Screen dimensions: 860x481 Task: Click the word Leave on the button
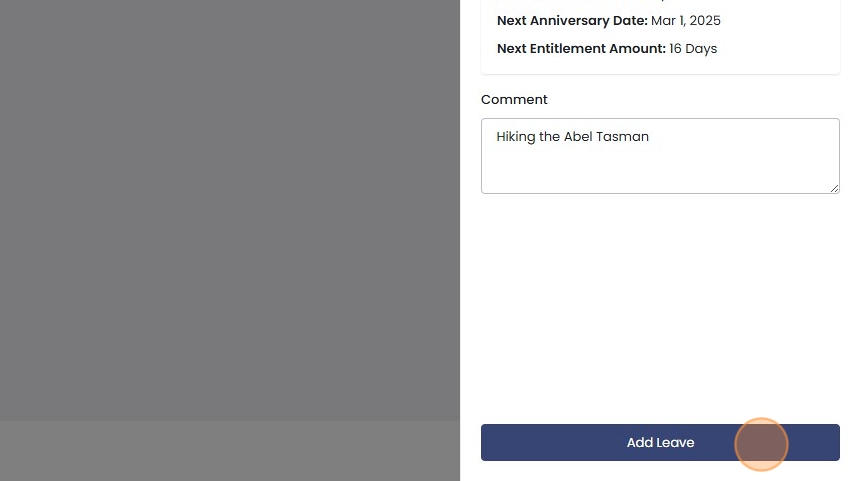(675, 442)
